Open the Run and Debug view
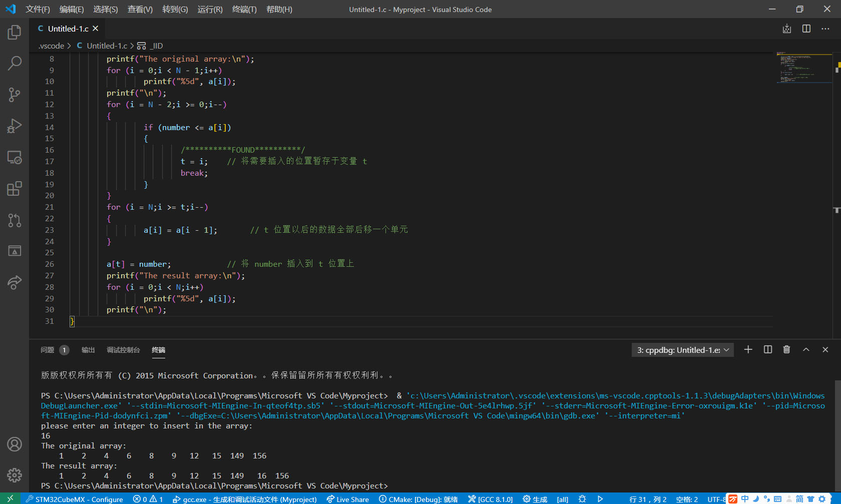 click(x=15, y=126)
